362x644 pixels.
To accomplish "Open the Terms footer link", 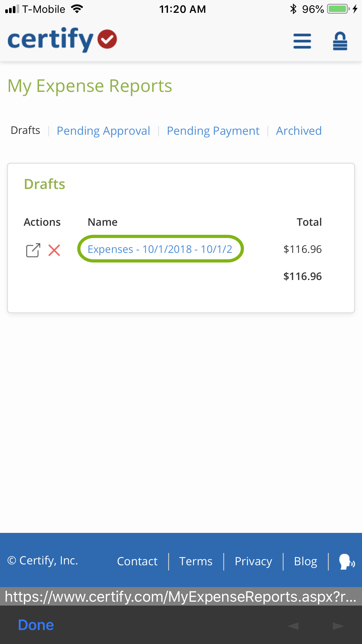I will 196,561.
